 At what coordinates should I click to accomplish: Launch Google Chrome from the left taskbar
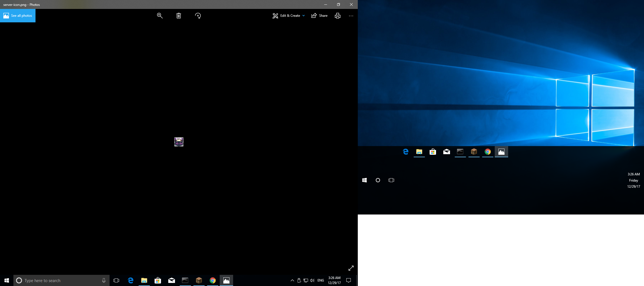[213, 280]
